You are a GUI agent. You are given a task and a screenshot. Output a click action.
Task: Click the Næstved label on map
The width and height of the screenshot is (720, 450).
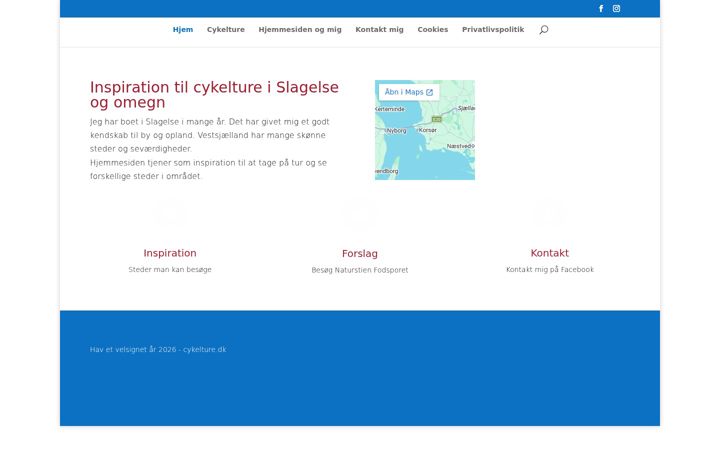pos(461,146)
